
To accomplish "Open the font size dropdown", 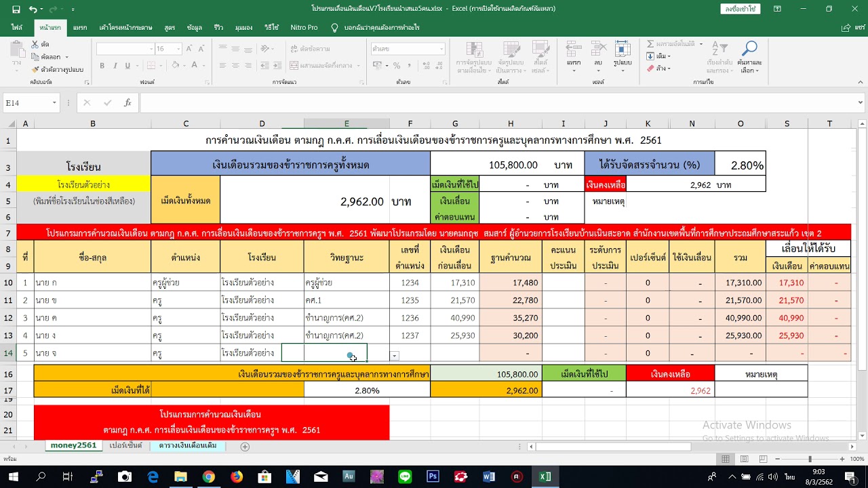I will (x=178, y=49).
